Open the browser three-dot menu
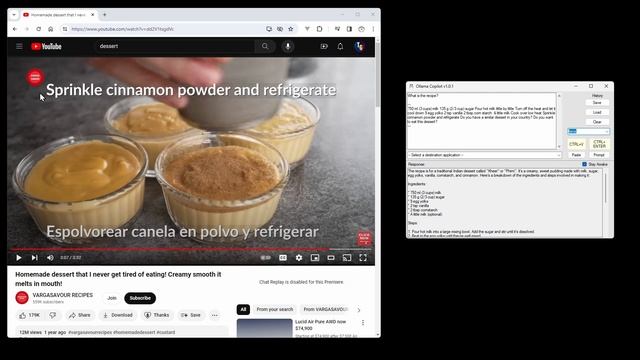 click(373, 29)
